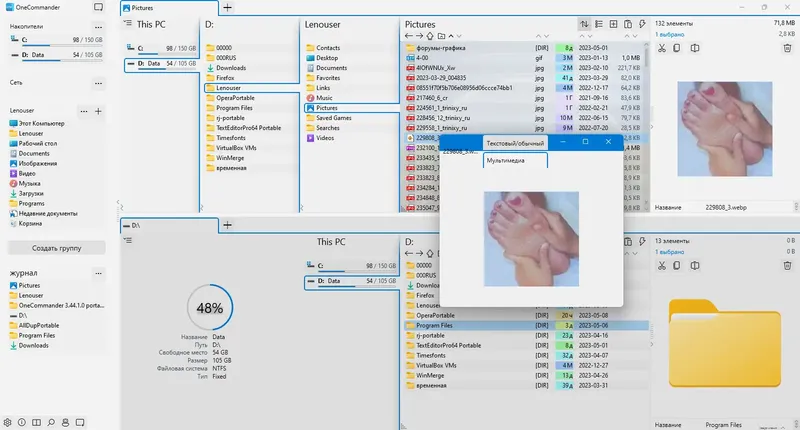Click Создать группу button
The image size is (800, 430).
(x=57, y=248)
